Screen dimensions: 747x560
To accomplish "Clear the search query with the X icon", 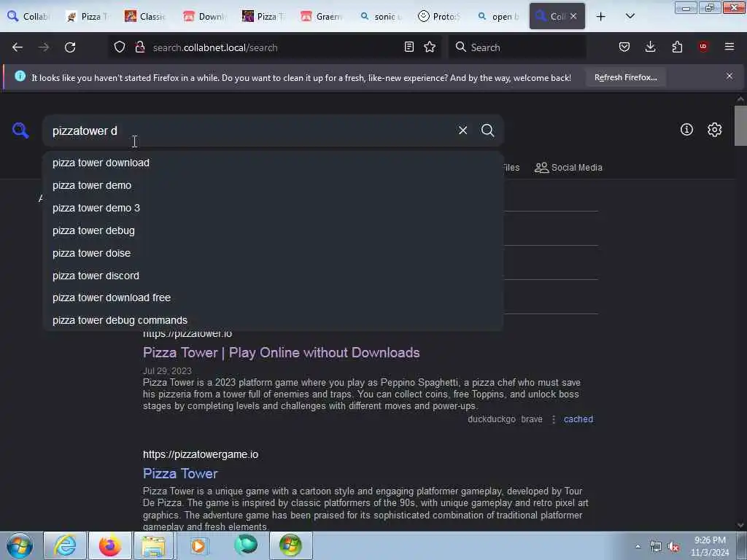I will [462, 130].
